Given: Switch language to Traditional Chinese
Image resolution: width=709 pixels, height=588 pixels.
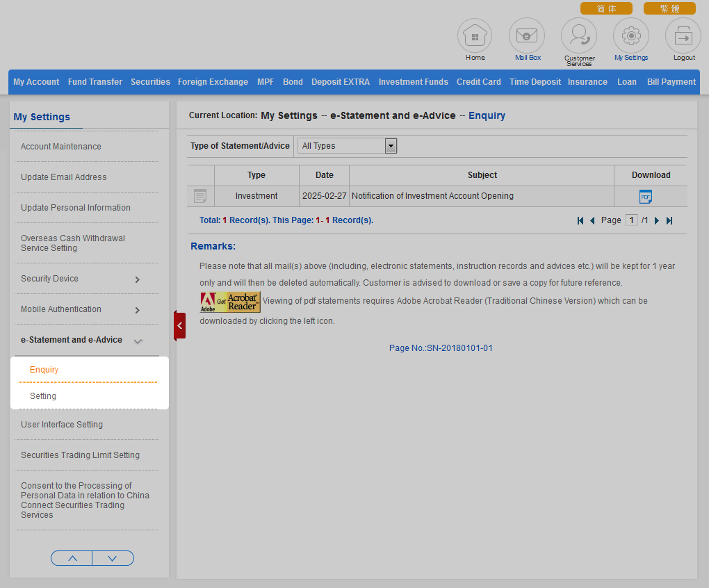Looking at the screenshot, I should point(669,8).
